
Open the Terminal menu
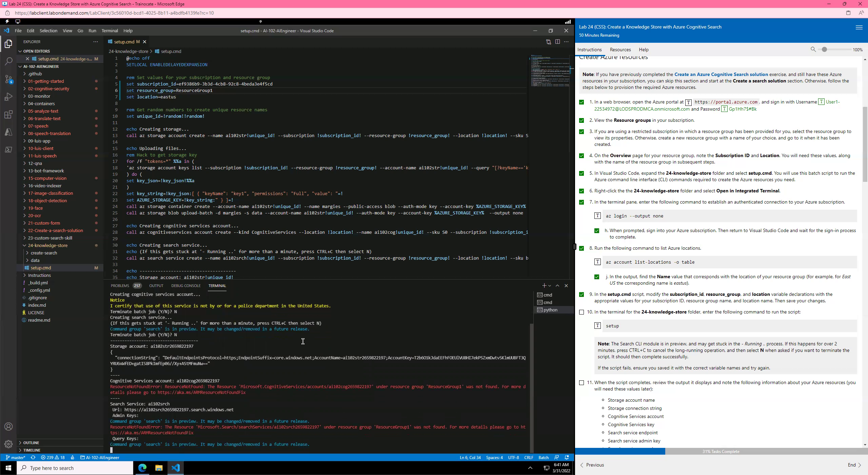click(109, 31)
